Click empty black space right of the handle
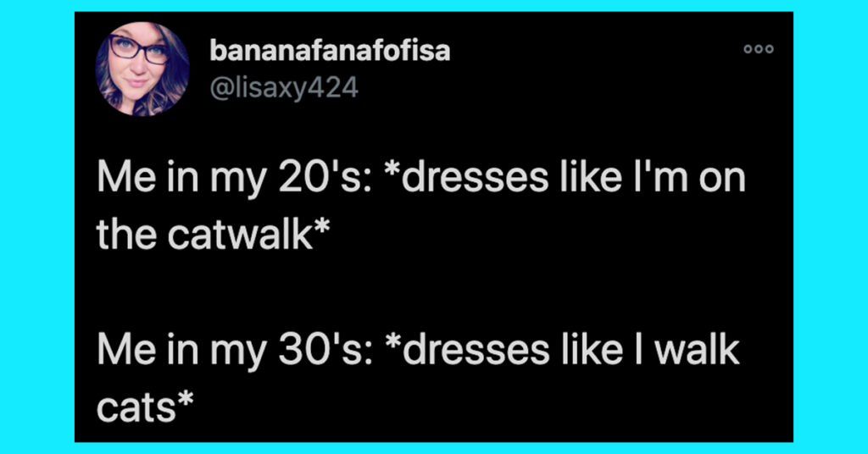Screen dimensions: 868x454 coord(551,87)
